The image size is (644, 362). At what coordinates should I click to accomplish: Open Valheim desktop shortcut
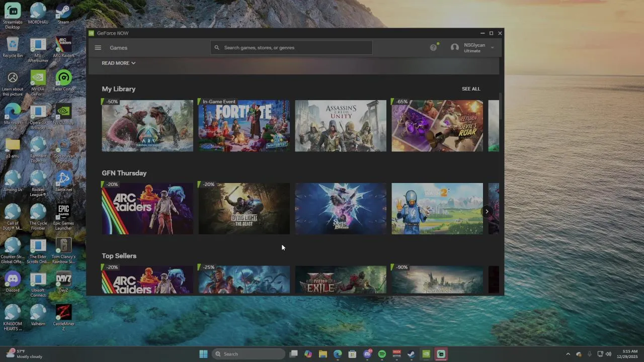point(38,316)
